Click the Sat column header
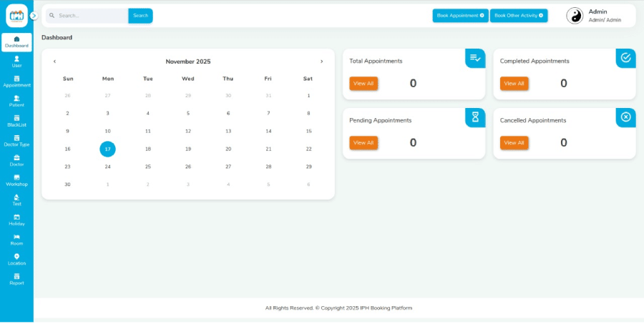Image resolution: width=644 pixels, height=324 pixels. click(308, 79)
